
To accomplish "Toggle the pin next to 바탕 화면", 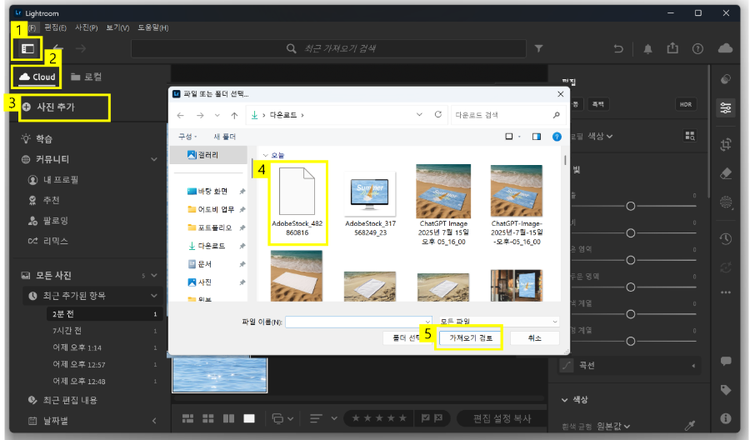I will tap(242, 191).
